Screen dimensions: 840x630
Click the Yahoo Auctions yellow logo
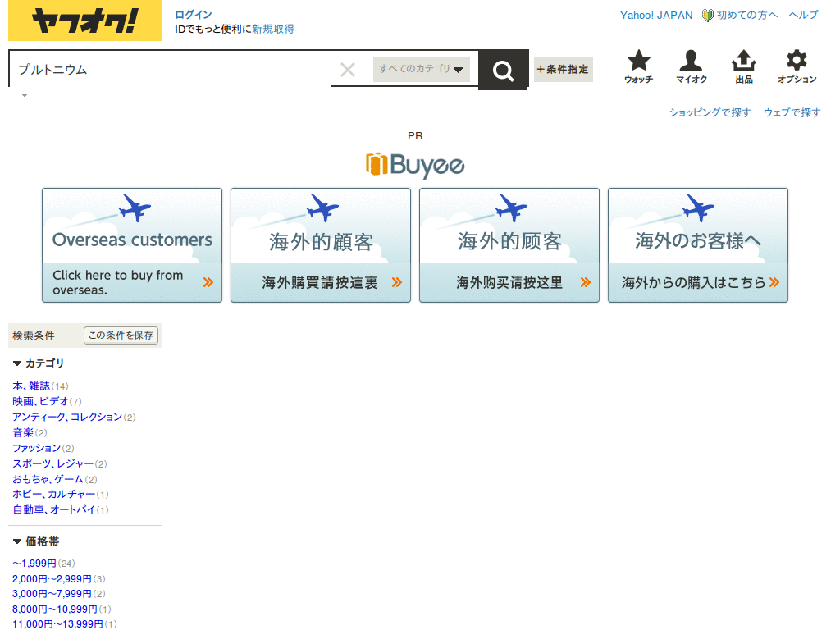[x=85, y=21]
